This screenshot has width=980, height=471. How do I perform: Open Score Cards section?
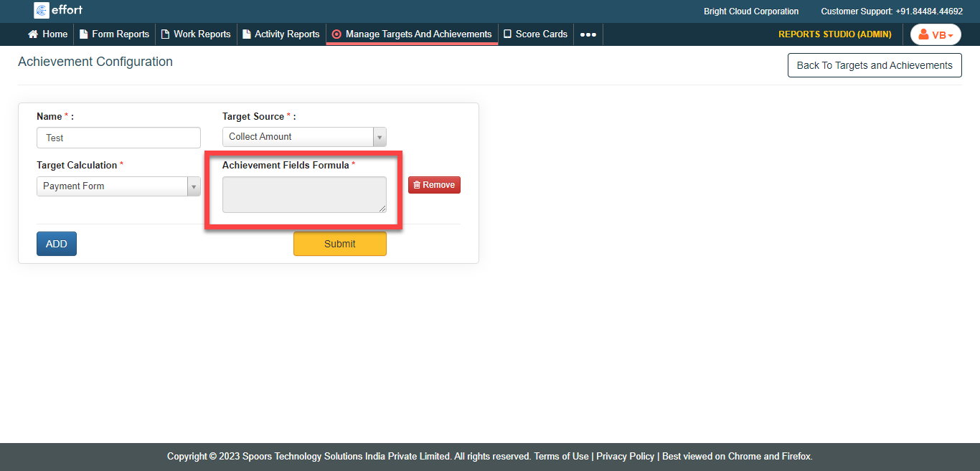535,34
